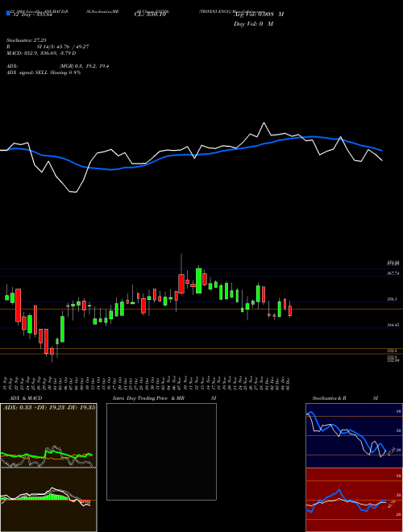This screenshot has width=403, height=532.
Task: Select the 'MACD: 352.9, 356.69, -3.79 D' line
Action: pyautogui.click(x=41, y=53)
